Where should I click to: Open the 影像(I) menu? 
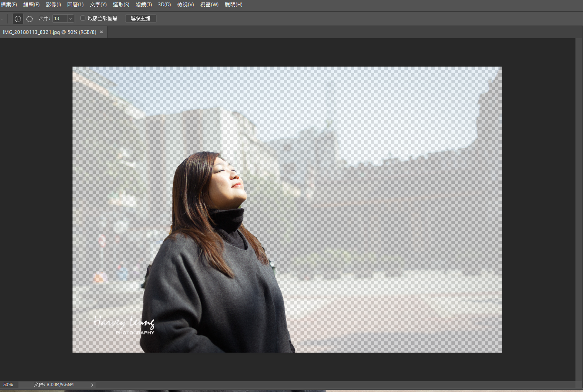point(53,5)
